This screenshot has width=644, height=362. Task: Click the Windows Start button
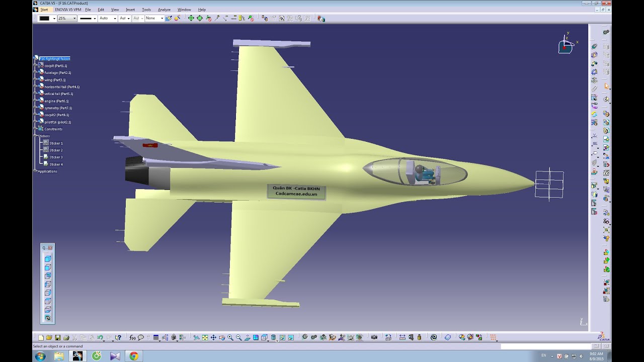[40, 356]
